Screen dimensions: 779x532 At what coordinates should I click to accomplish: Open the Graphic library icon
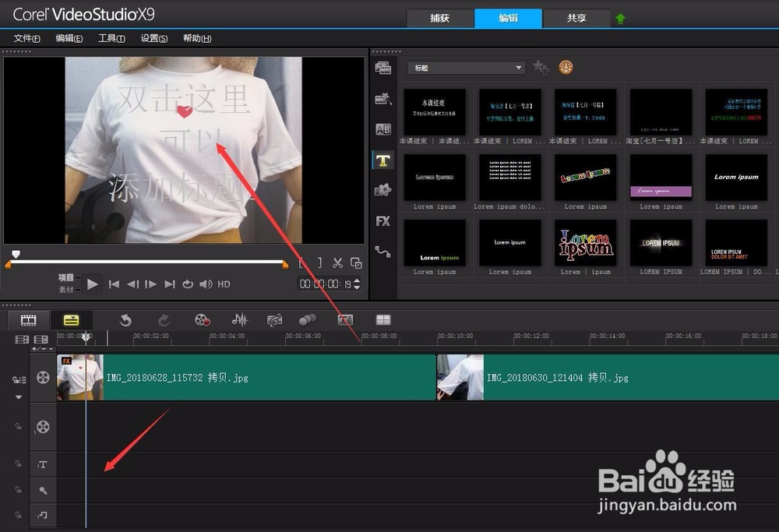(x=383, y=190)
